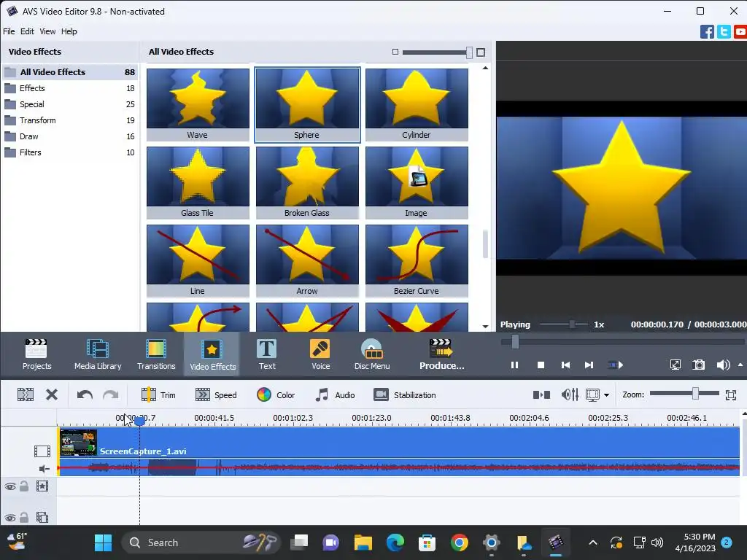Click the split clip icon on toolbar

click(x=26, y=394)
